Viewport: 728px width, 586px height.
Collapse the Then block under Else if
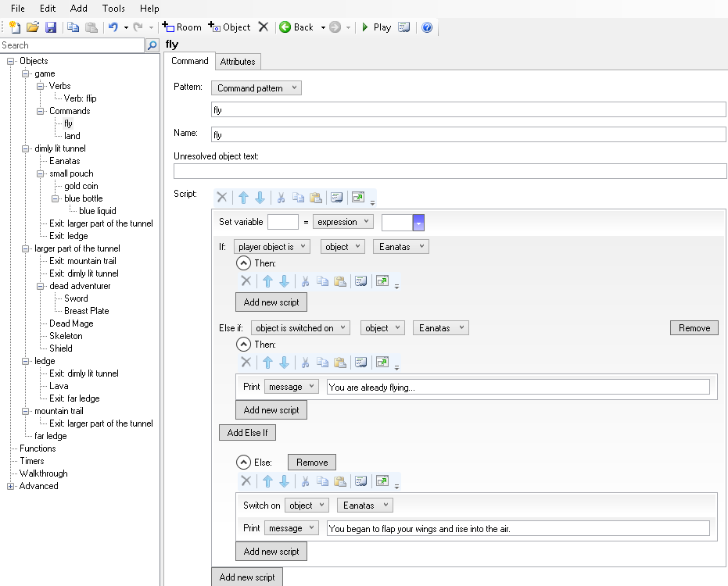[243, 345]
